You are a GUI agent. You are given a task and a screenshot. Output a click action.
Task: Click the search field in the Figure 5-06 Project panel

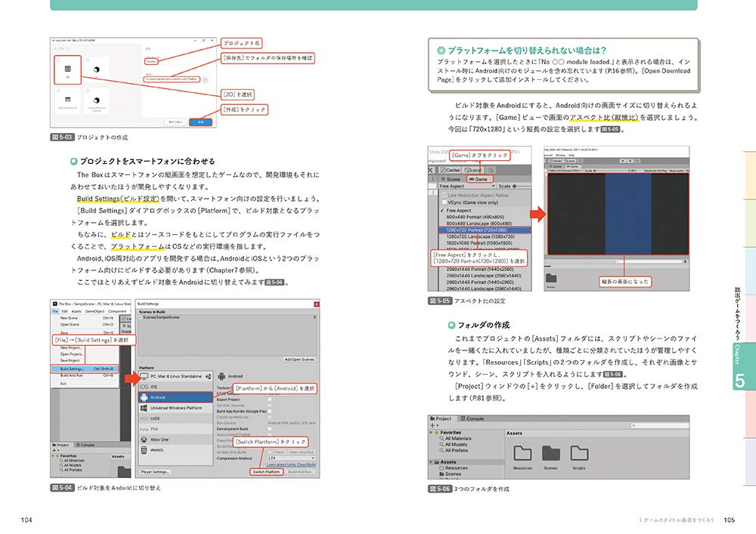[659, 425]
